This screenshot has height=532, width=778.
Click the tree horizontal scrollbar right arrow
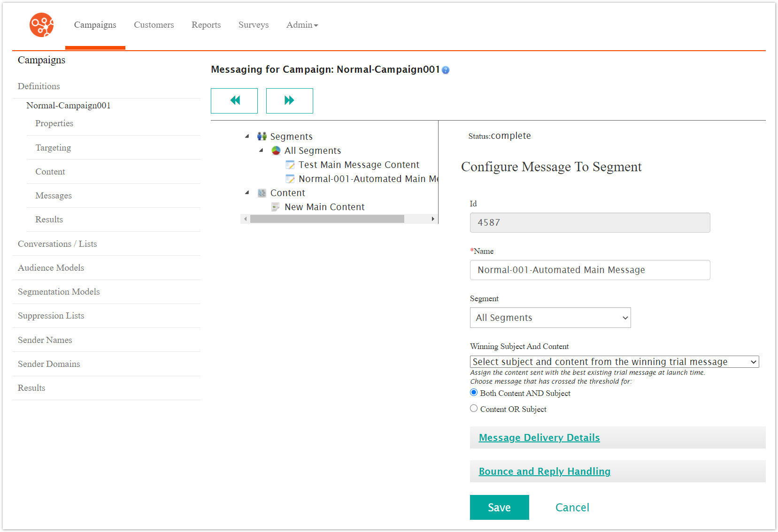point(433,219)
